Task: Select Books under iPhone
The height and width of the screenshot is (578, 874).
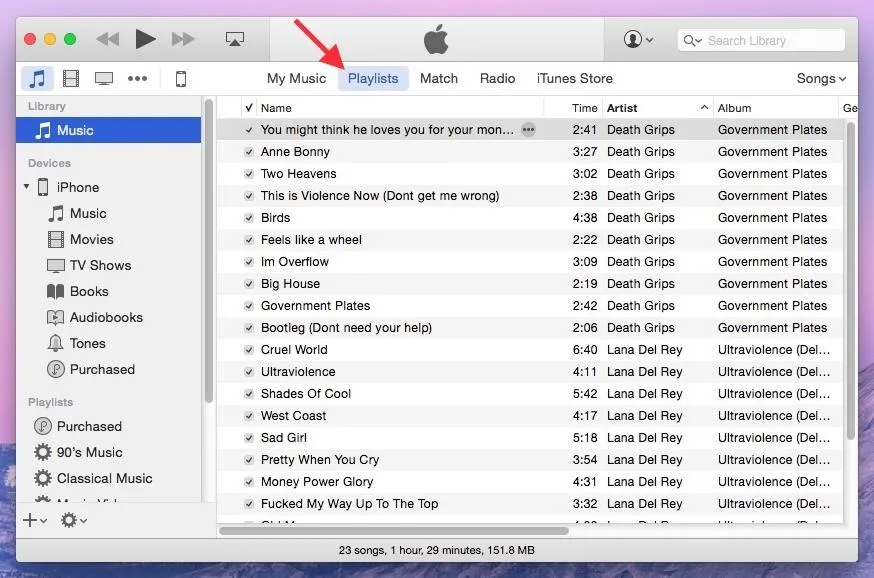Action: point(77,292)
